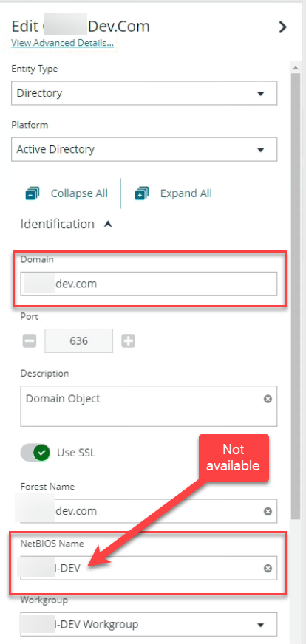Click into the Domain input field

149,284
